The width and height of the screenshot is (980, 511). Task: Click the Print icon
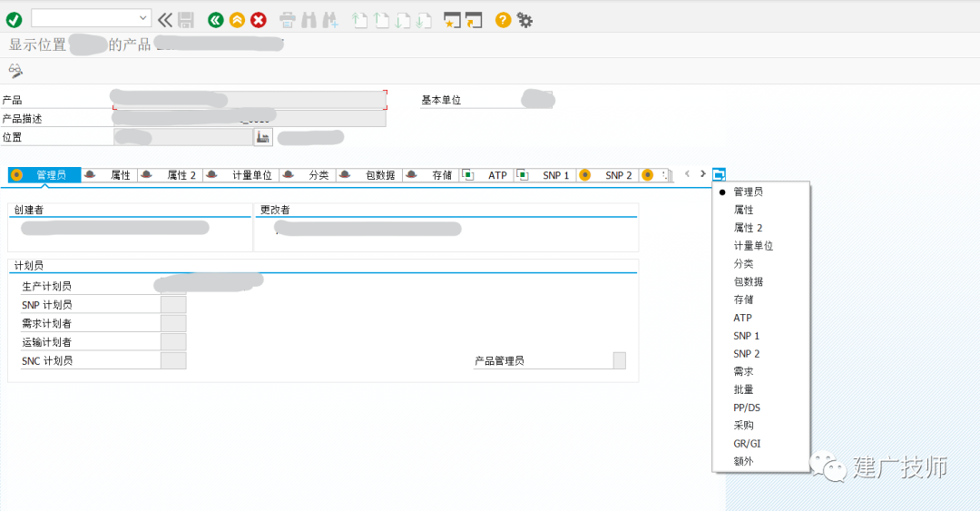pyautogui.click(x=288, y=20)
